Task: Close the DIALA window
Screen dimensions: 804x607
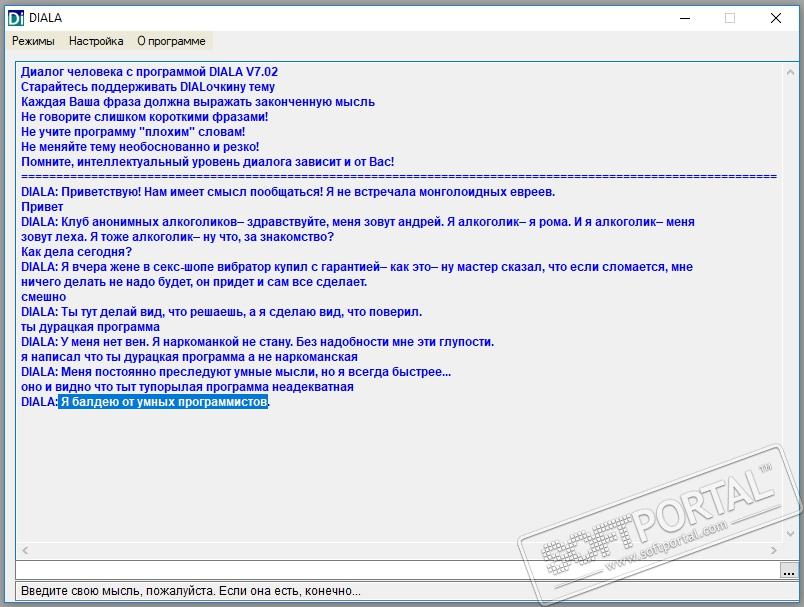Action: click(775, 18)
